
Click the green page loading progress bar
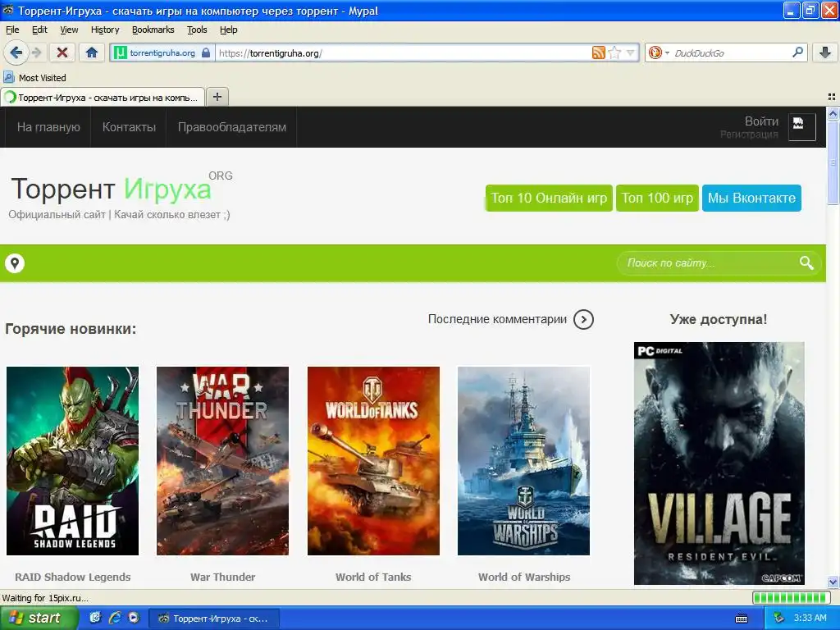point(790,597)
